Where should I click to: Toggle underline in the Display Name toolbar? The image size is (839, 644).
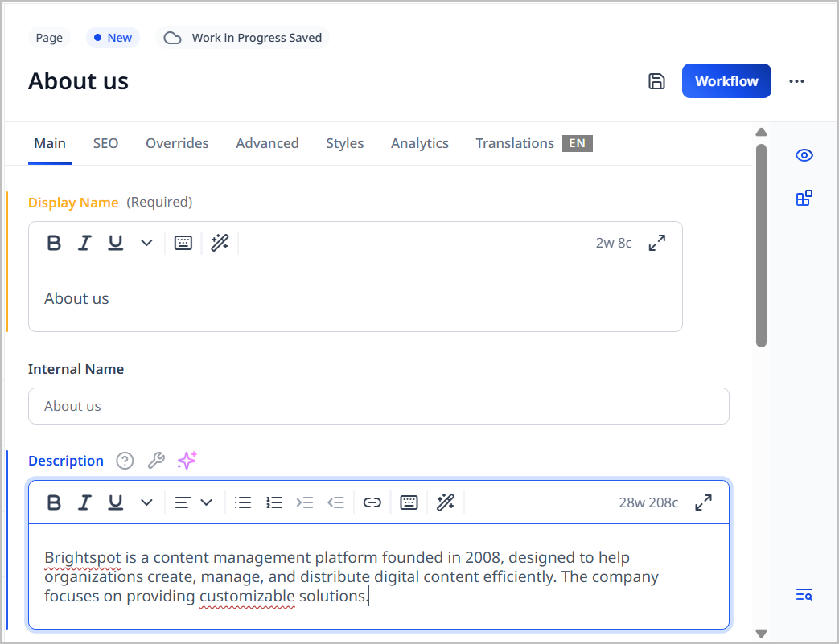point(115,242)
